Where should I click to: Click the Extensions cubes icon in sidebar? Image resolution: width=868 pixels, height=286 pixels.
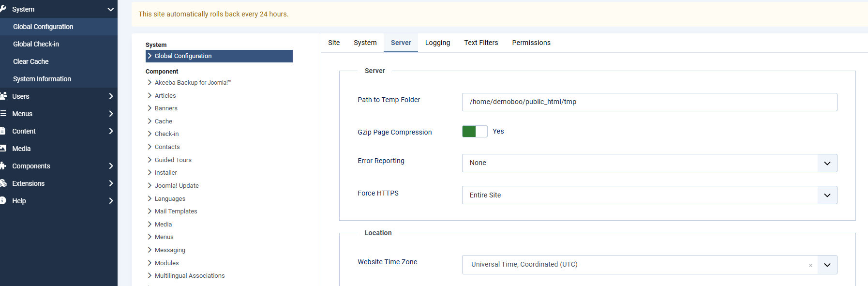coord(3,183)
